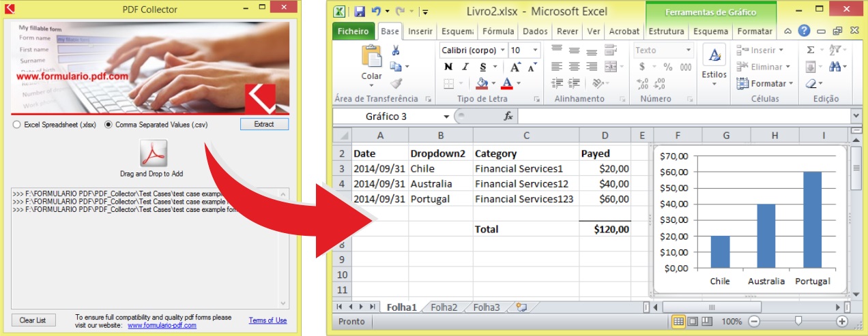The width and height of the screenshot is (868, 336).
Task: Click the currency format dollar icon
Action: click(642, 67)
